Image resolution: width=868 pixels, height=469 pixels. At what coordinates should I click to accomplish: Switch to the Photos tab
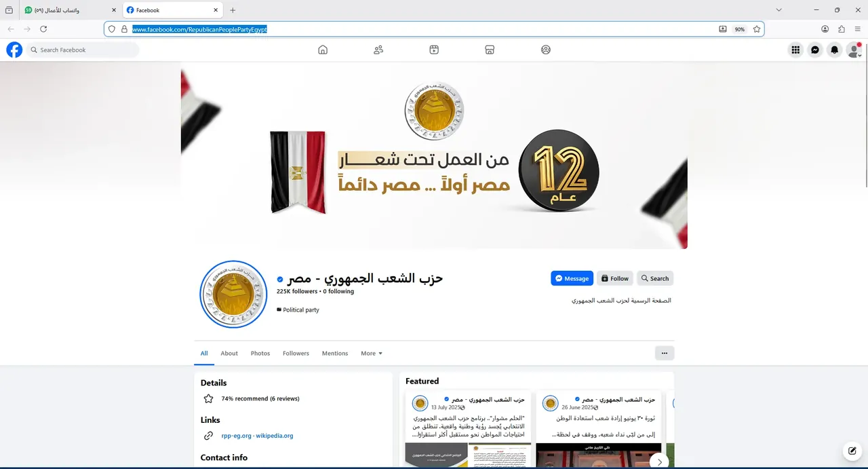pyautogui.click(x=260, y=353)
